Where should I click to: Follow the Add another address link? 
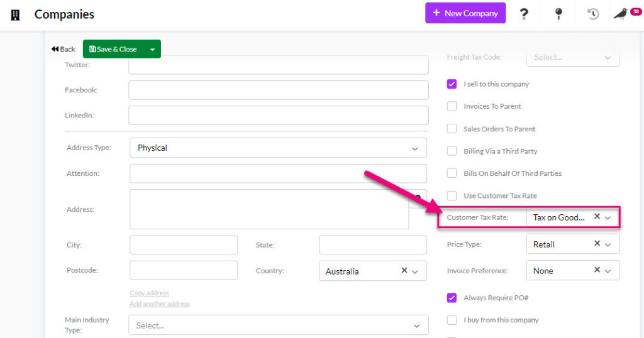click(159, 304)
